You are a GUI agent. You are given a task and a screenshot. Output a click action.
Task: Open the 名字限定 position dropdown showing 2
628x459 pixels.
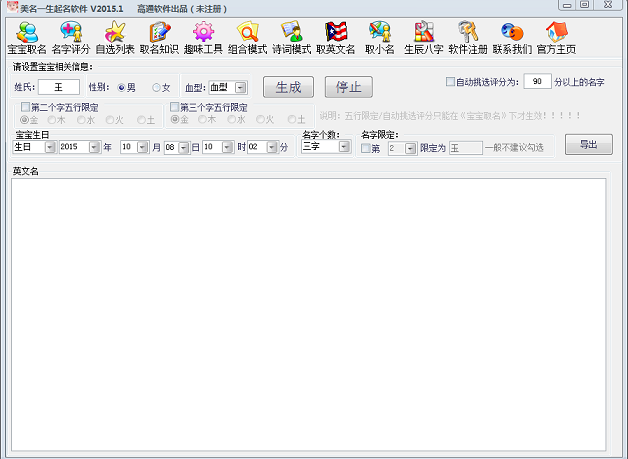click(x=410, y=149)
